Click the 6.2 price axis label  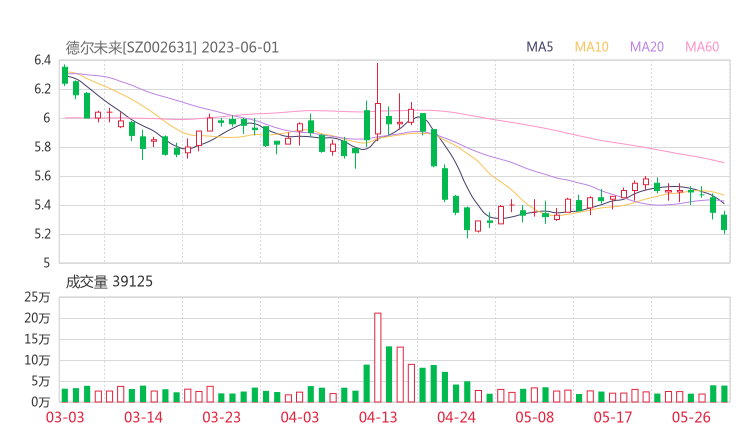[x=42, y=89]
